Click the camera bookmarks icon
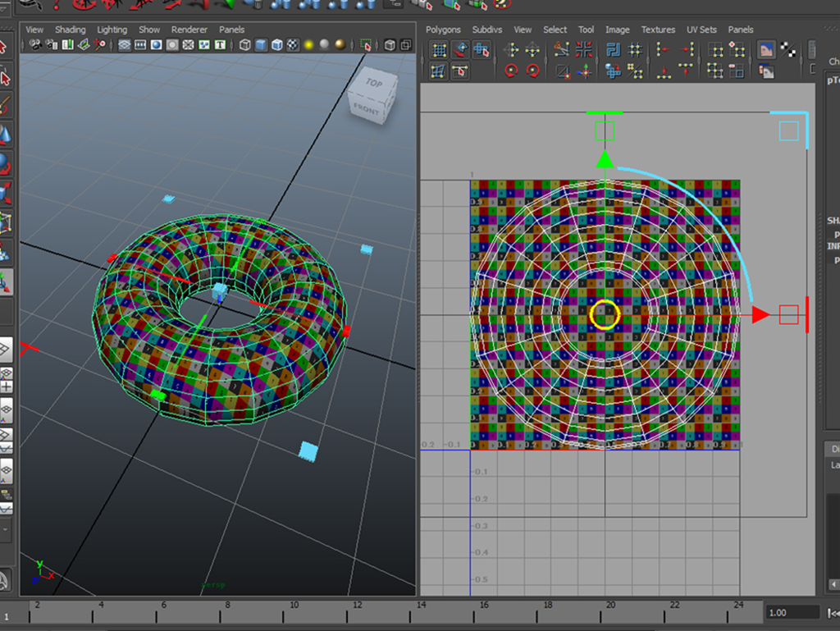The image size is (840, 631). coord(67,45)
